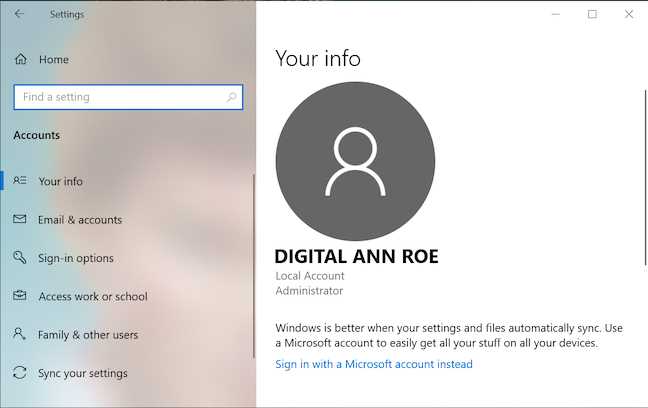Focus the Find a setting field
Screen dimensions: 648x408
click(x=128, y=97)
